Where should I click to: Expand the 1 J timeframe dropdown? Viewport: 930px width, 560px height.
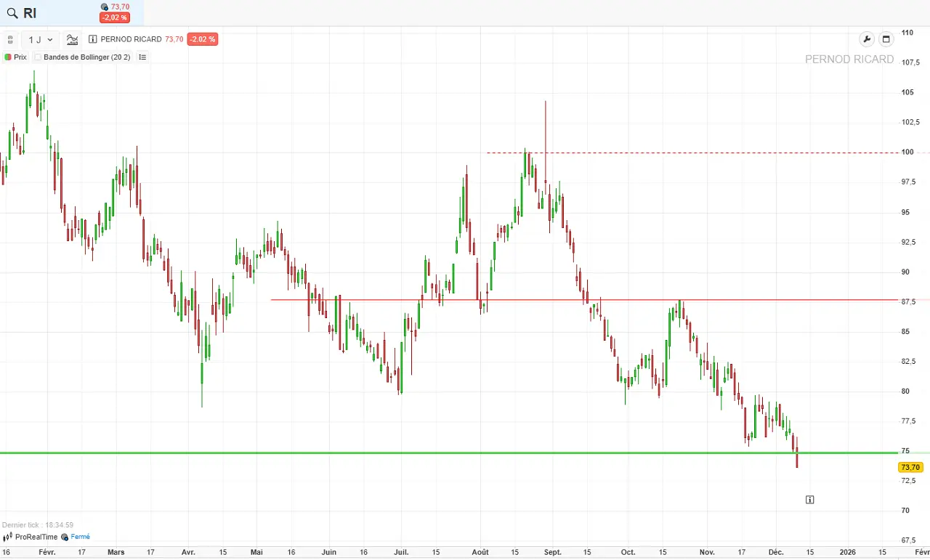(41, 39)
